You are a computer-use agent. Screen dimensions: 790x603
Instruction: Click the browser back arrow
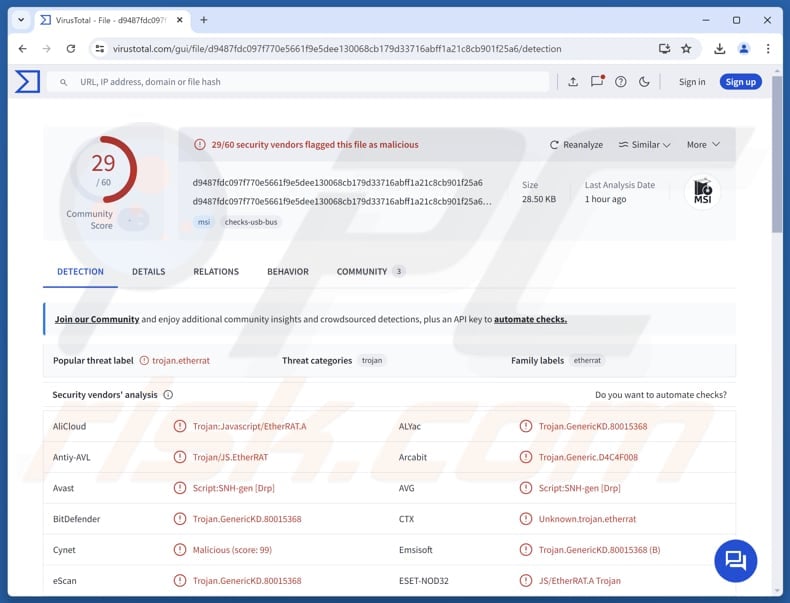pyautogui.click(x=23, y=49)
